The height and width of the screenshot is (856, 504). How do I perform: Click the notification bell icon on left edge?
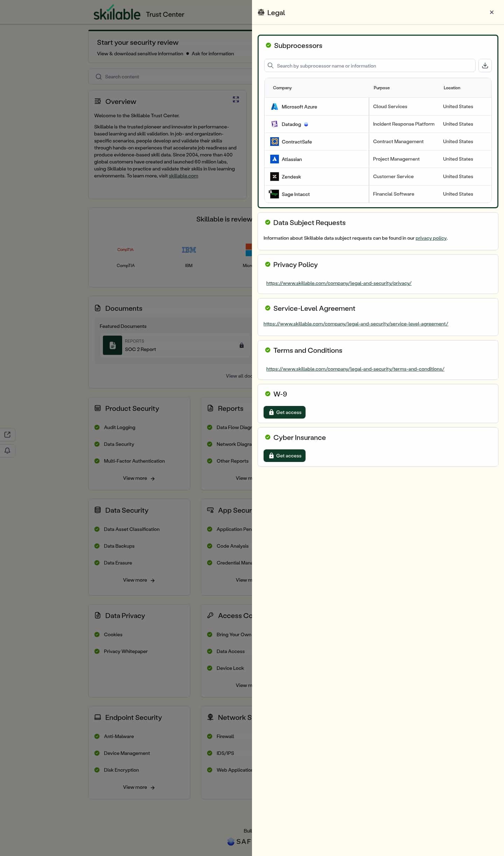(x=7, y=450)
